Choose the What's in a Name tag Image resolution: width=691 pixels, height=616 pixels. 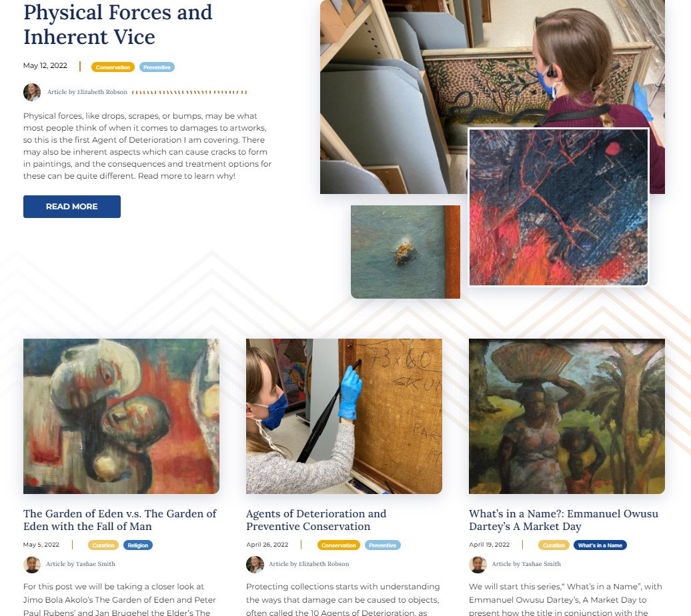pyautogui.click(x=600, y=545)
